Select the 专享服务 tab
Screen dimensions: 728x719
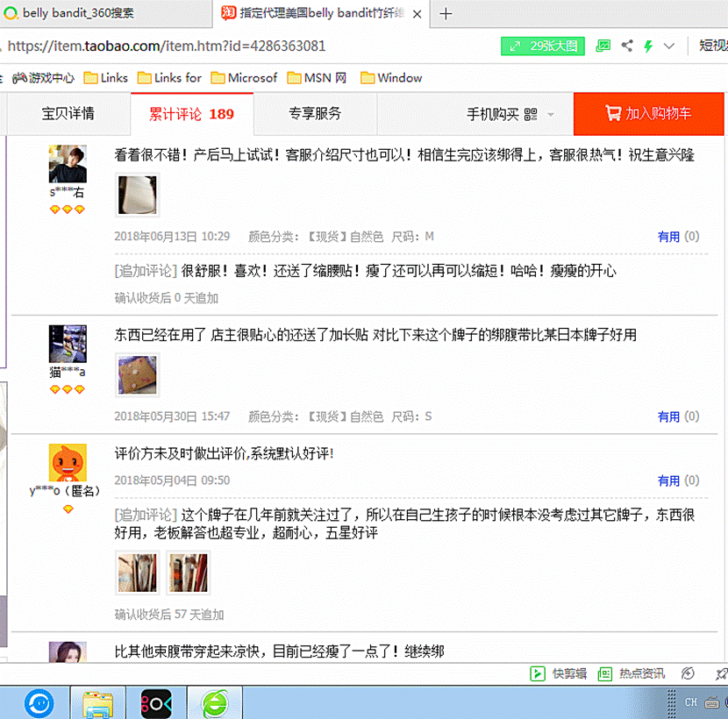pos(315,114)
